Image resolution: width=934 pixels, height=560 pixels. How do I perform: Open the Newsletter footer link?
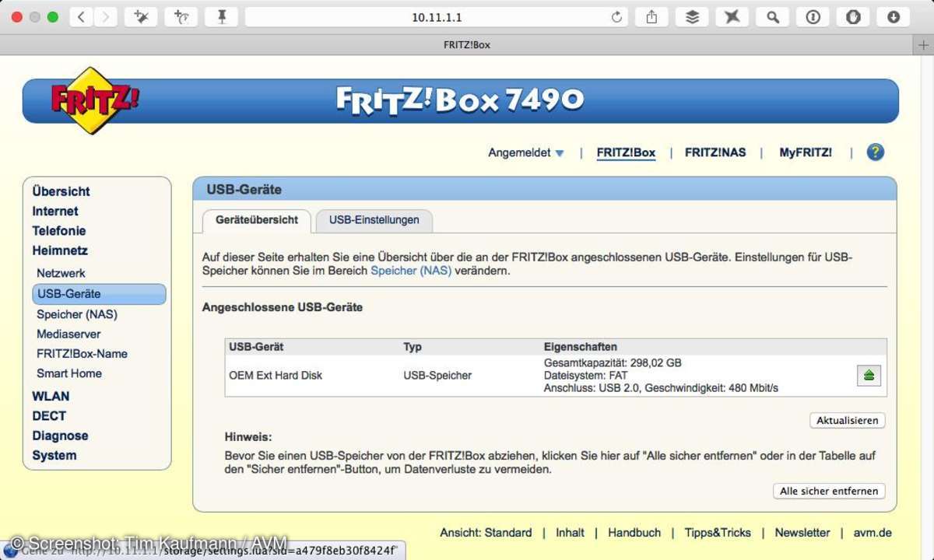pos(802,533)
